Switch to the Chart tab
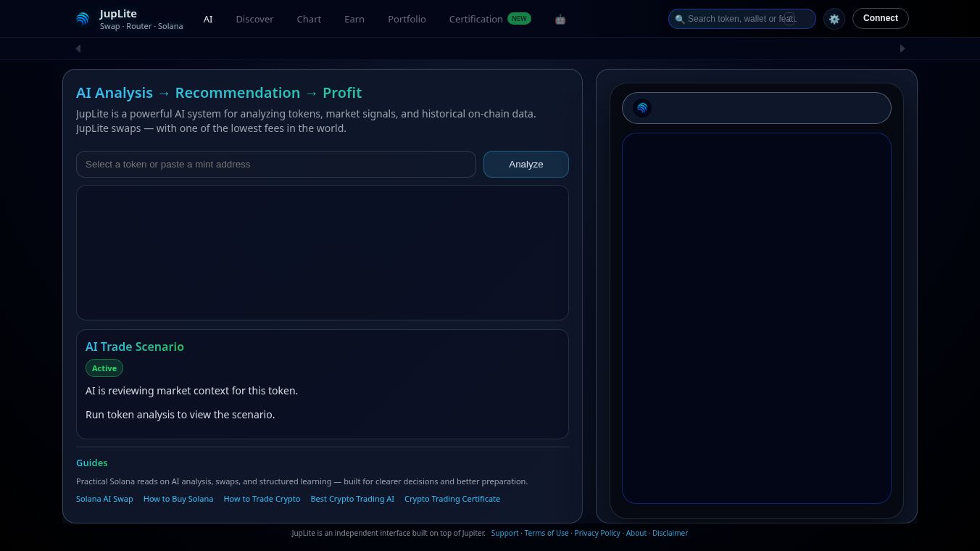This screenshot has width=980, height=551. point(309,19)
